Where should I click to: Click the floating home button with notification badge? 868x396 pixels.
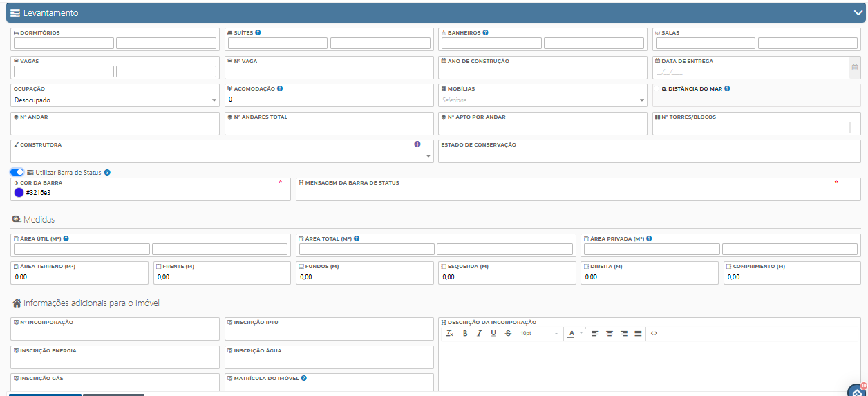[x=857, y=390]
